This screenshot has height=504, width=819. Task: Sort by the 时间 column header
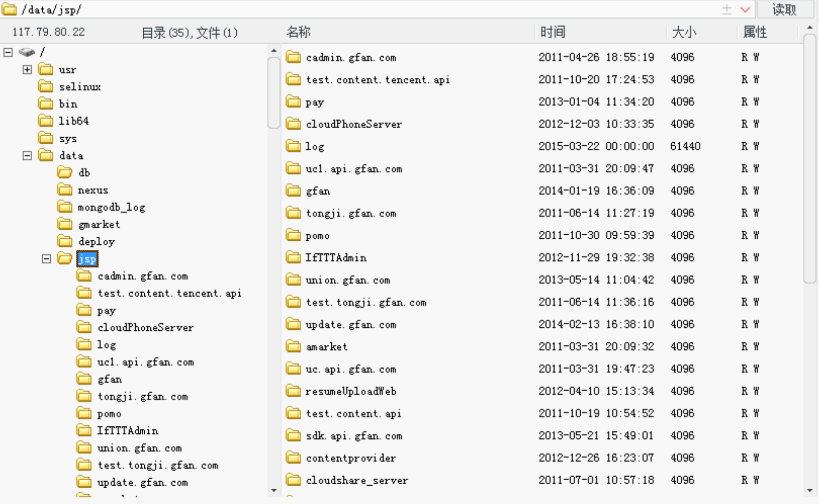(x=553, y=32)
